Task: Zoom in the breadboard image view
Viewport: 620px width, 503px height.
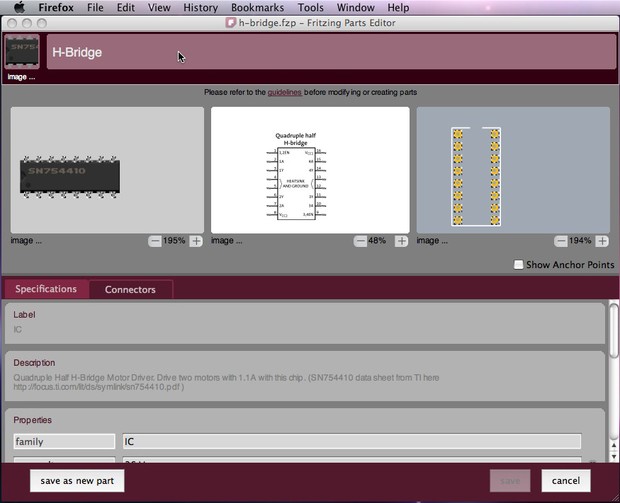Action: coord(196,241)
